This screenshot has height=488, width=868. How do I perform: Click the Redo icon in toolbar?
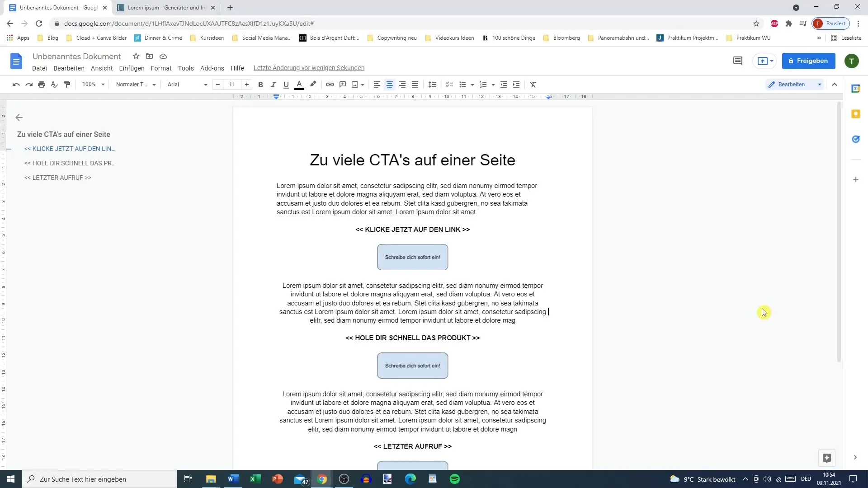[x=29, y=84]
